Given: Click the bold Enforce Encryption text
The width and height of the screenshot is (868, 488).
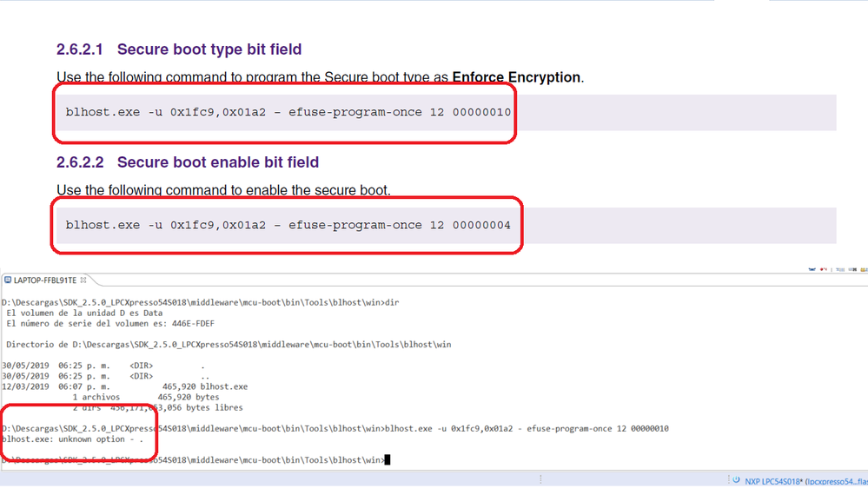Looking at the screenshot, I should pos(516,77).
